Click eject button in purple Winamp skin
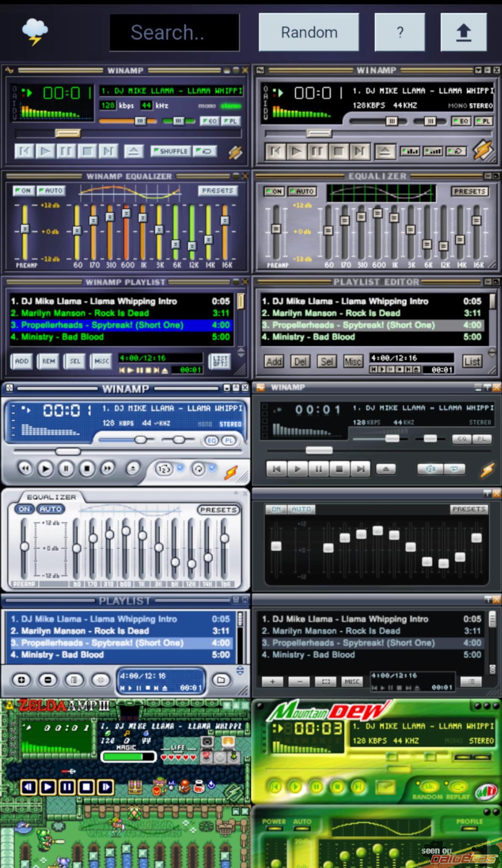 [134, 151]
